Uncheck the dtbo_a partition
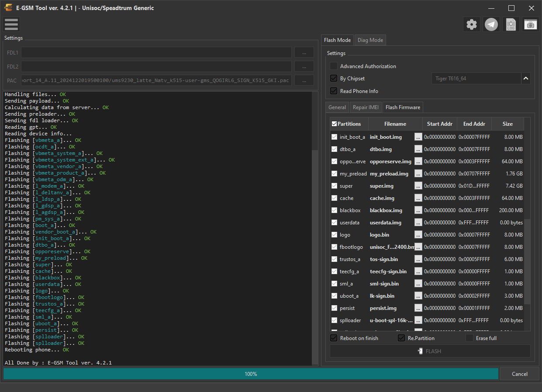This screenshot has height=392, width=542. [x=335, y=149]
